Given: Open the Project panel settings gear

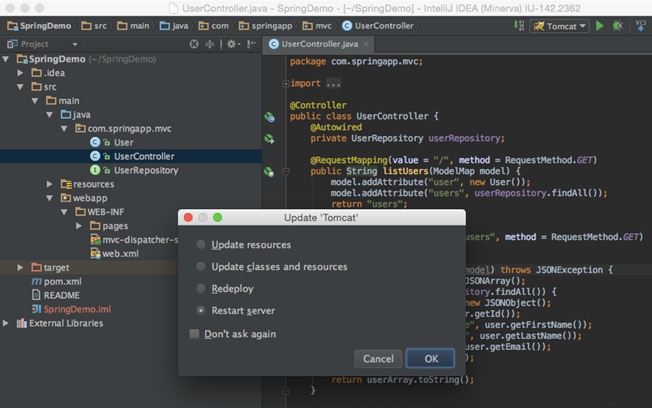Looking at the screenshot, I should 231,44.
